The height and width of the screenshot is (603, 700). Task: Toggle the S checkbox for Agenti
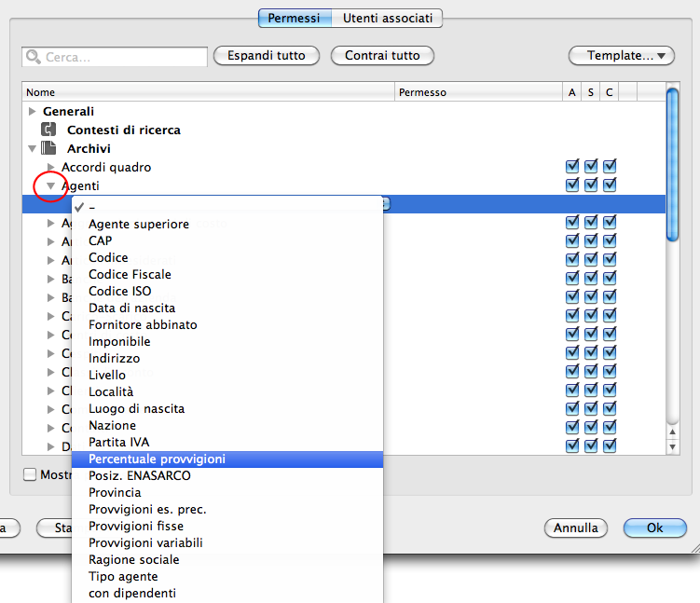591,185
